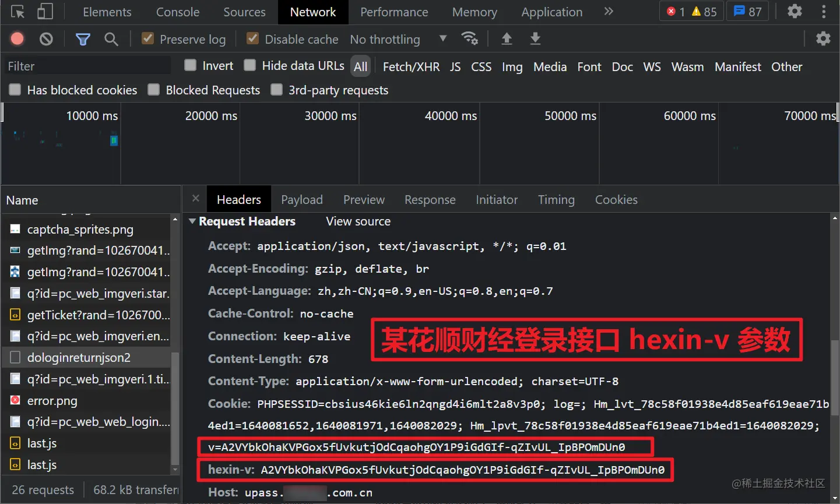Filter requests by Media type
This screenshot has width=840, height=504.
tap(550, 66)
